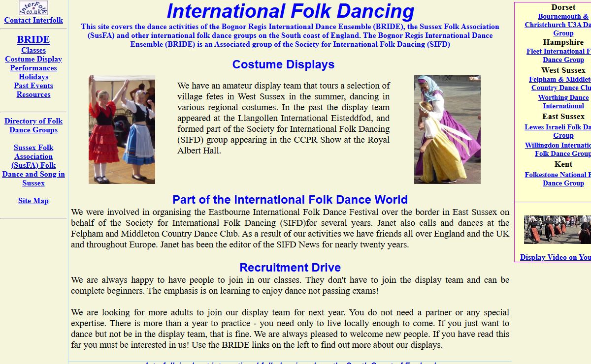This screenshot has height=364, width=591.
Task: Open the Costume Display link
Action: pos(33,59)
